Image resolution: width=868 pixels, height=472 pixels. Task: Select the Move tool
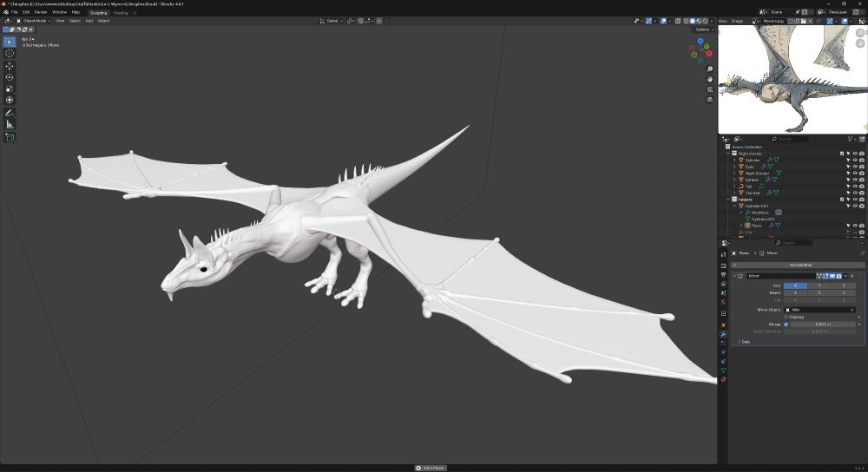tap(10, 66)
